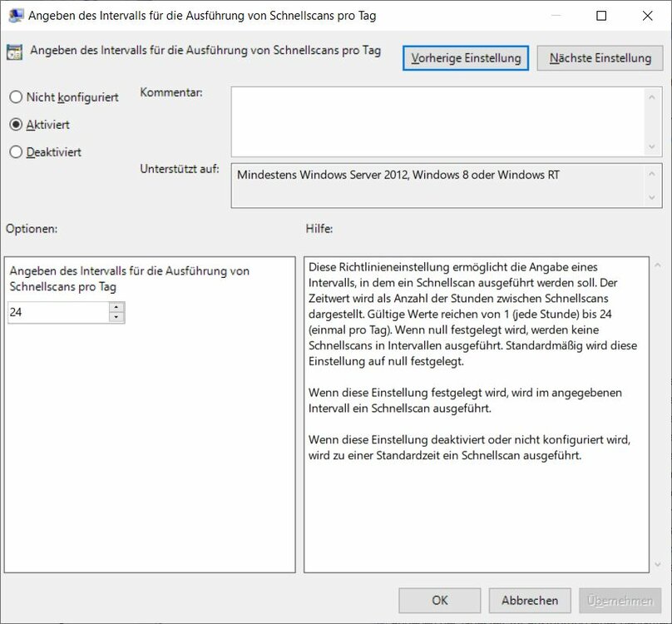Screen dimensions: 672x624
Task: Go to 'Vorherige Einstellung'
Action: pos(466,58)
